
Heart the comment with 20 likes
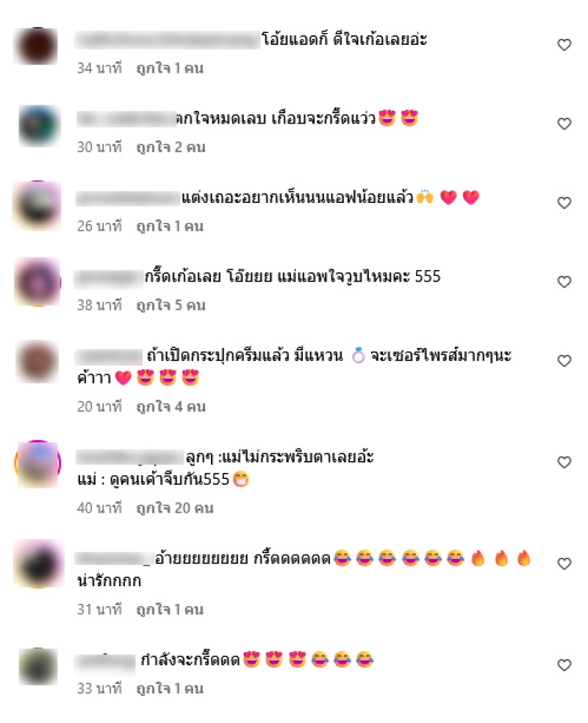564,462
